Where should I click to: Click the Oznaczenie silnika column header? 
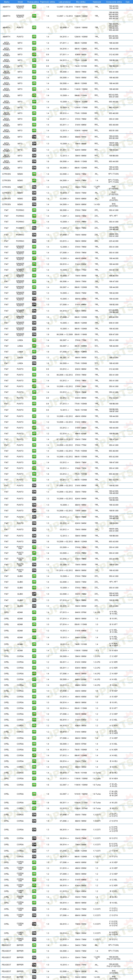[x=114, y=2]
